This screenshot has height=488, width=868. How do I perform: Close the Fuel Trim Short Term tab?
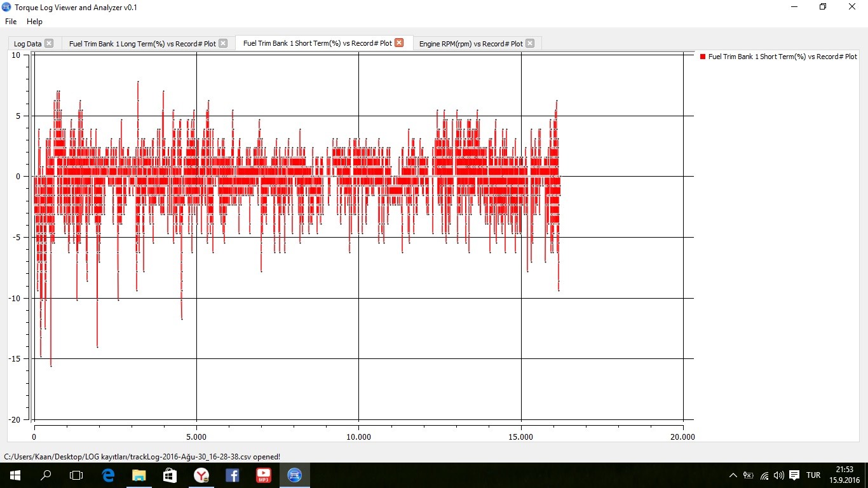pos(399,43)
